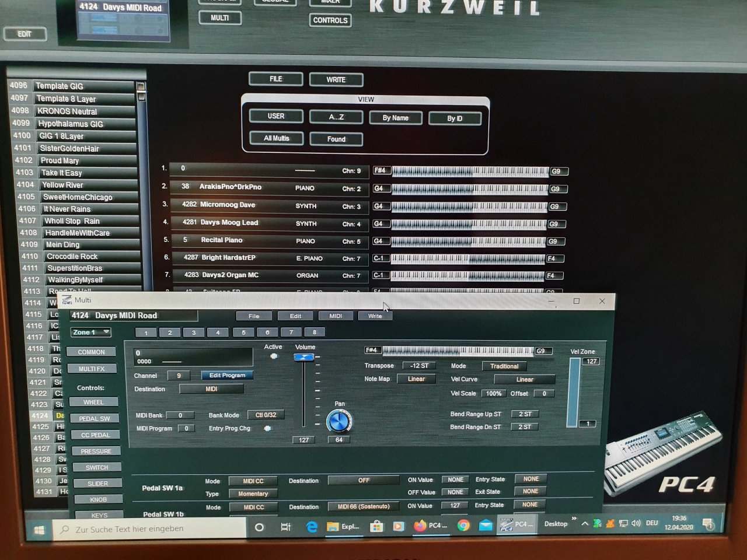Open the SLIDER controls page
Viewport: 747px width, 560px height.
tap(97, 484)
